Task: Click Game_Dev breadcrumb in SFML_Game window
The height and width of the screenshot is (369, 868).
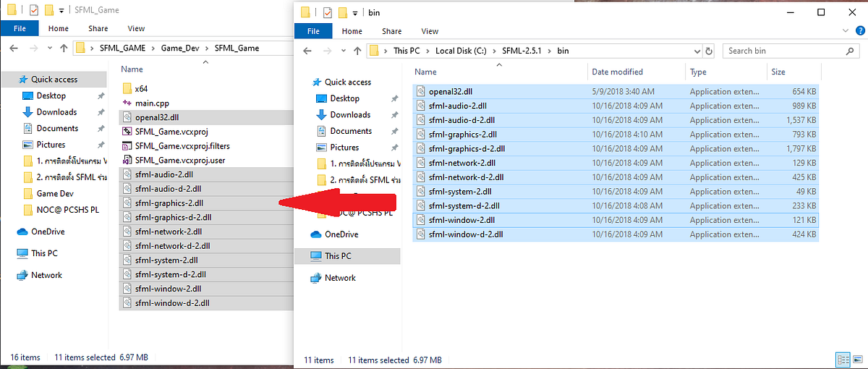Action: point(180,48)
